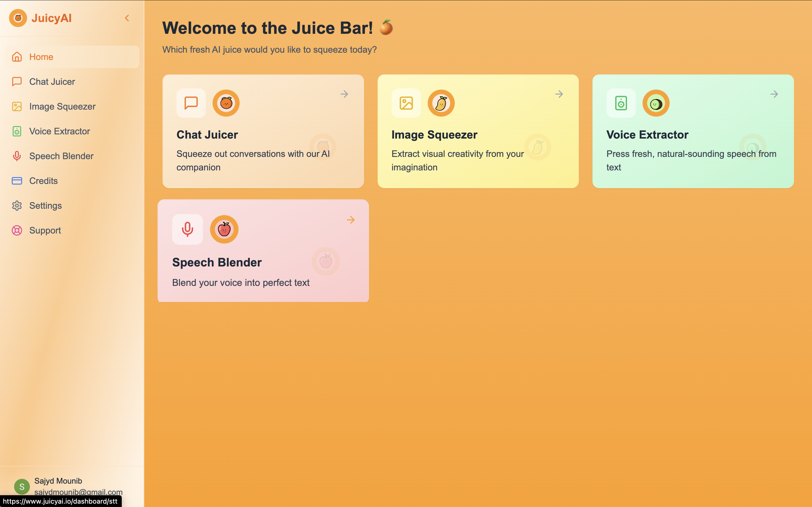812x507 pixels.
Task: Click the Settings gear icon
Action: coord(17,206)
